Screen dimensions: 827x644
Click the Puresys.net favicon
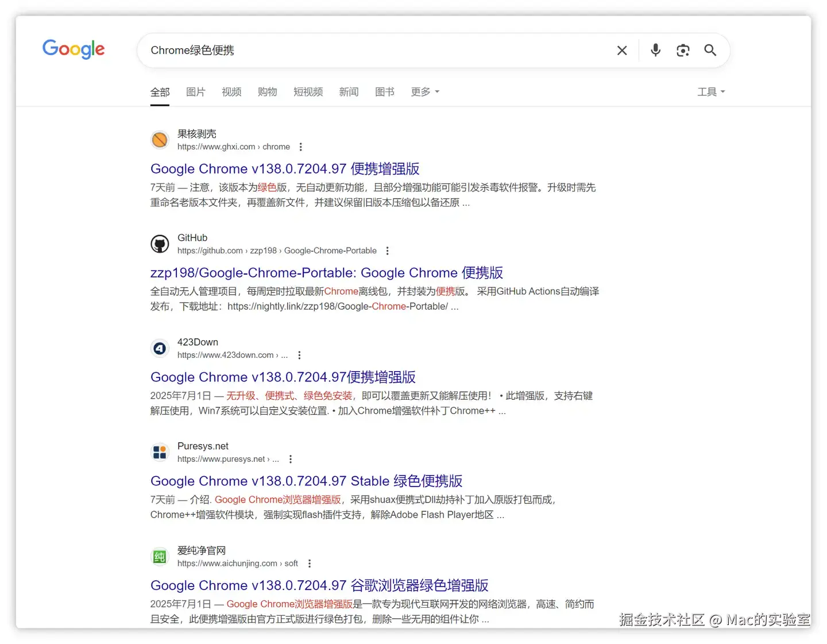tap(160, 452)
